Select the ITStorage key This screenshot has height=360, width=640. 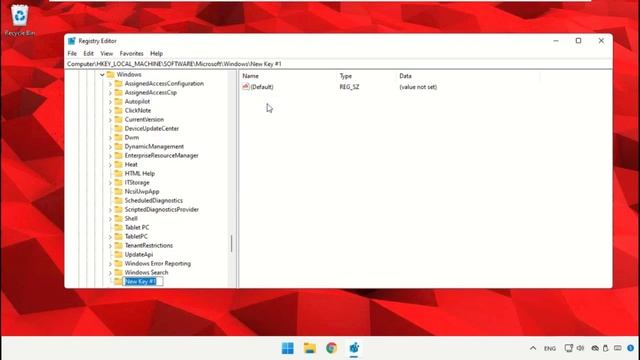click(137, 182)
